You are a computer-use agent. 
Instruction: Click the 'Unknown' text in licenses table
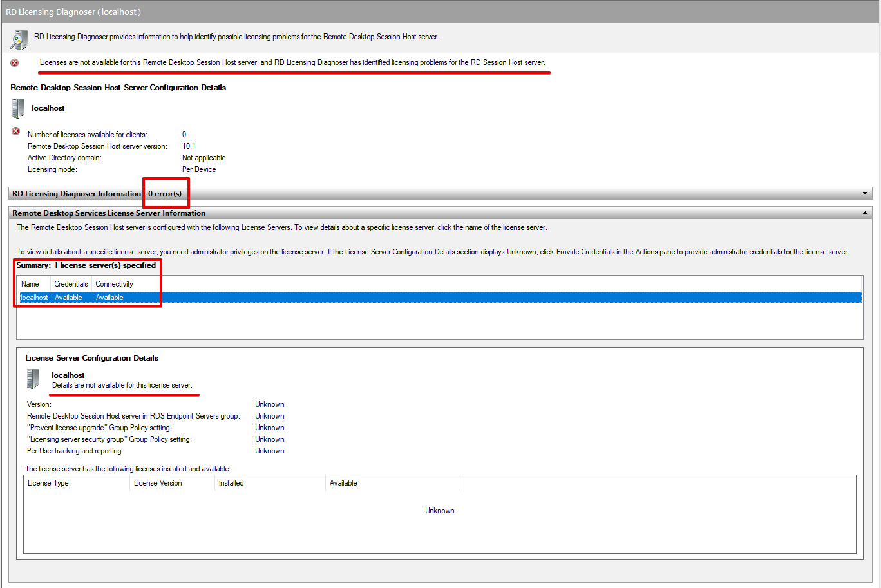coord(440,511)
